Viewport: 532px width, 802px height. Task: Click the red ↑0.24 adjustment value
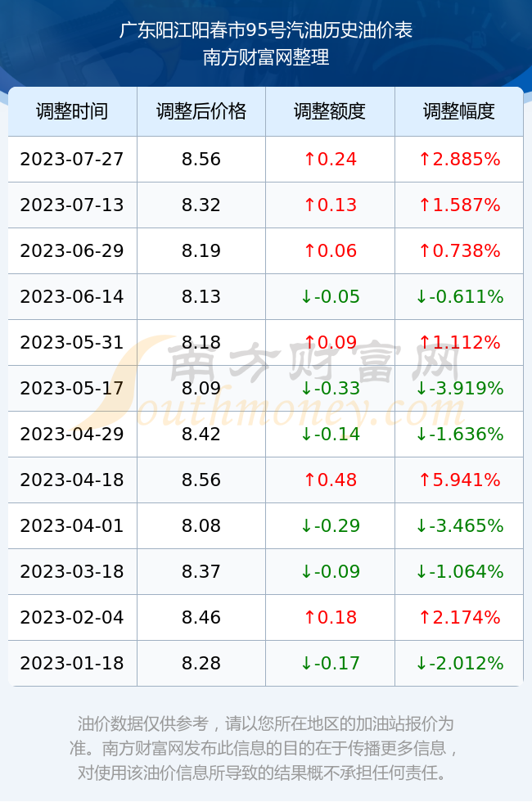[330, 159]
